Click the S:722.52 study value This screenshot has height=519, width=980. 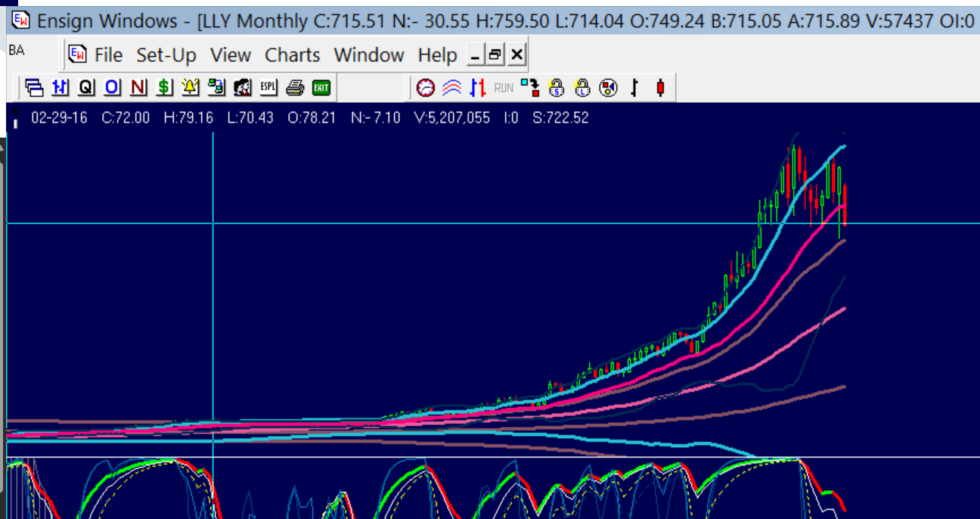point(560,118)
